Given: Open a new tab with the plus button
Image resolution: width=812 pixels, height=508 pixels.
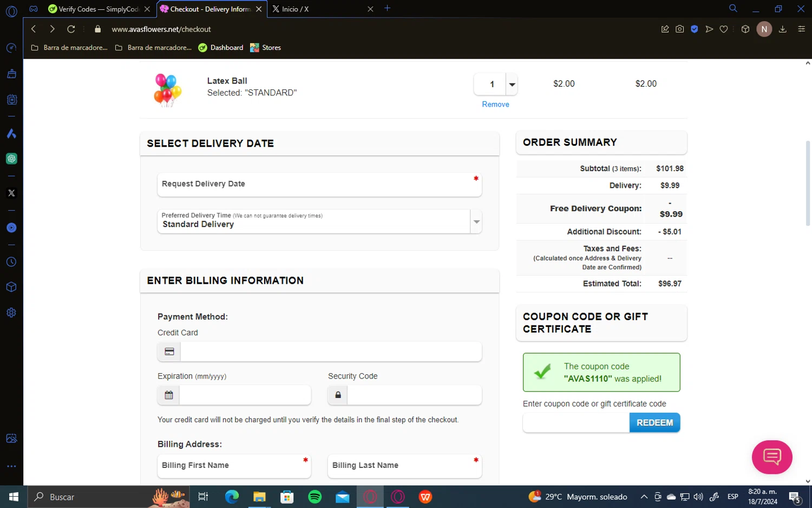Looking at the screenshot, I should (x=387, y=9).
